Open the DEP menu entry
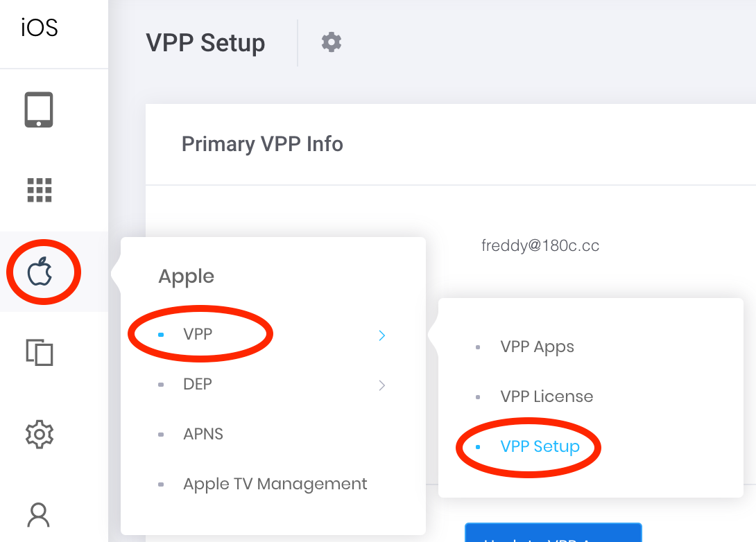The image size is (756, 542). [x=198, y=384]
